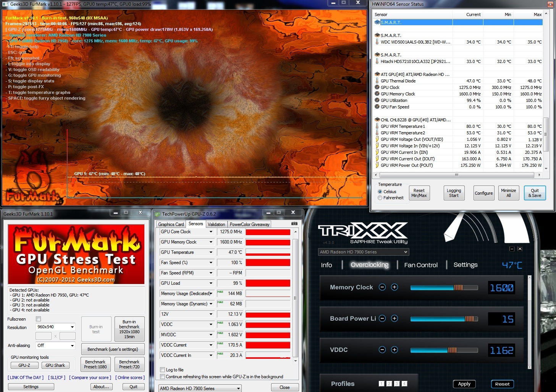Decrease VDDC with the minus icon
The height and width of the screenshot is (392, 556).
(382, 350)
